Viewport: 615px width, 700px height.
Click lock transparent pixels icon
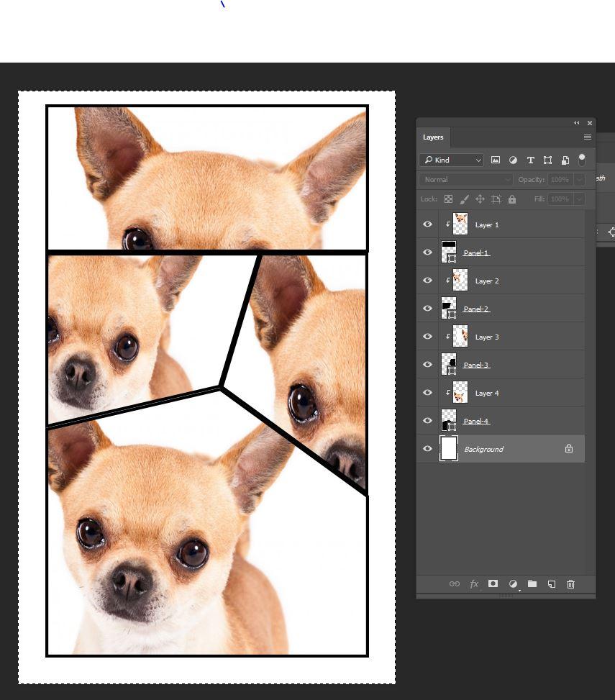click(x=449, y=199)
